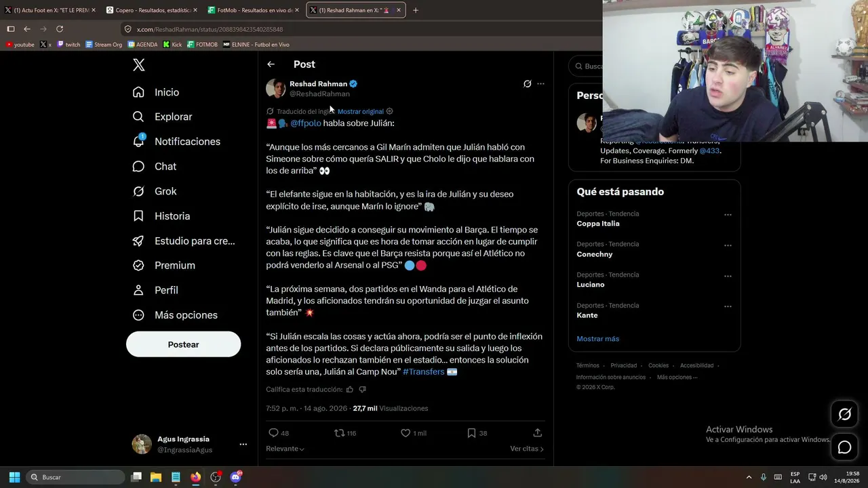Screen dimensions: 868x488
Task: Click the Grok icon on the post header
Action: 527,84
